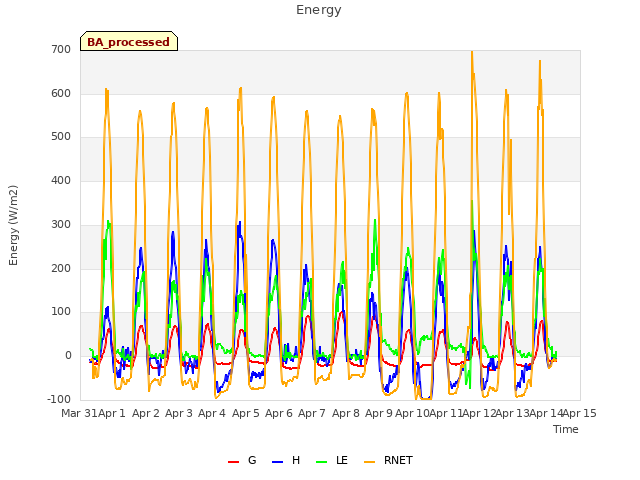The width and height of the screenshot is (640, 480).
Task: Click the blue H legend swatch
Action: click(x=277, y=462)
